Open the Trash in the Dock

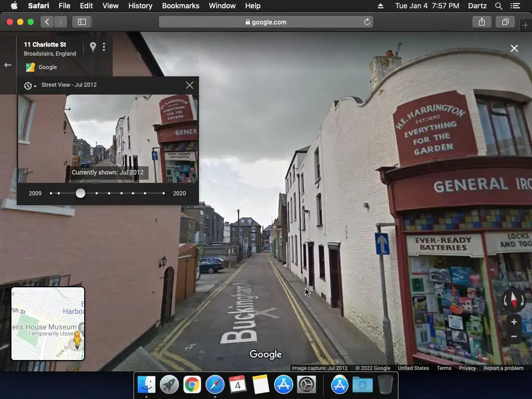(x=385, y=385)
